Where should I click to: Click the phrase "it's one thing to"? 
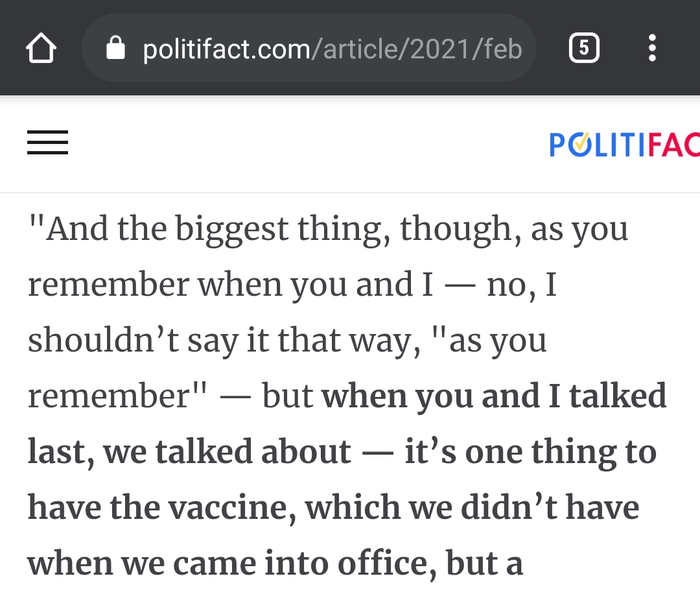click(531, 452)
